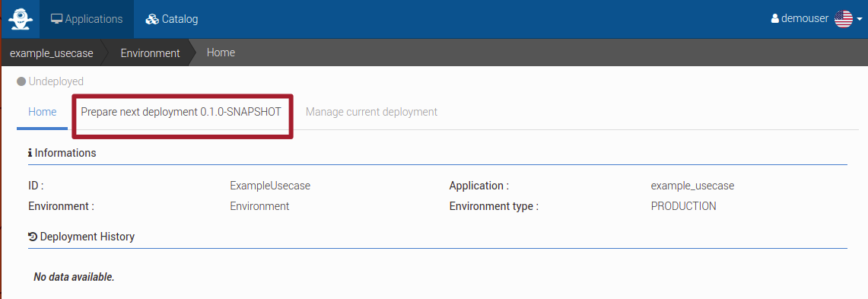Screen dimensions: 868x299
Task: Click the monitor icon beside Applications
Action: 56,19
